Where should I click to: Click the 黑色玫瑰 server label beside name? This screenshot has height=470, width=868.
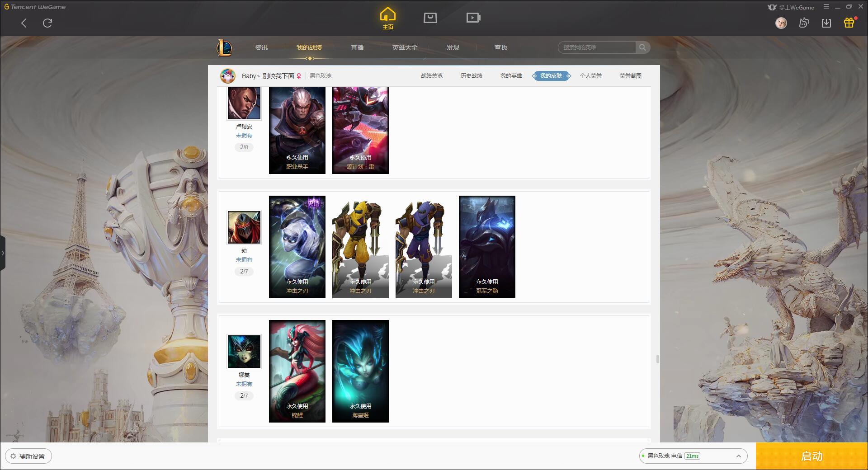tap(321, 76)
